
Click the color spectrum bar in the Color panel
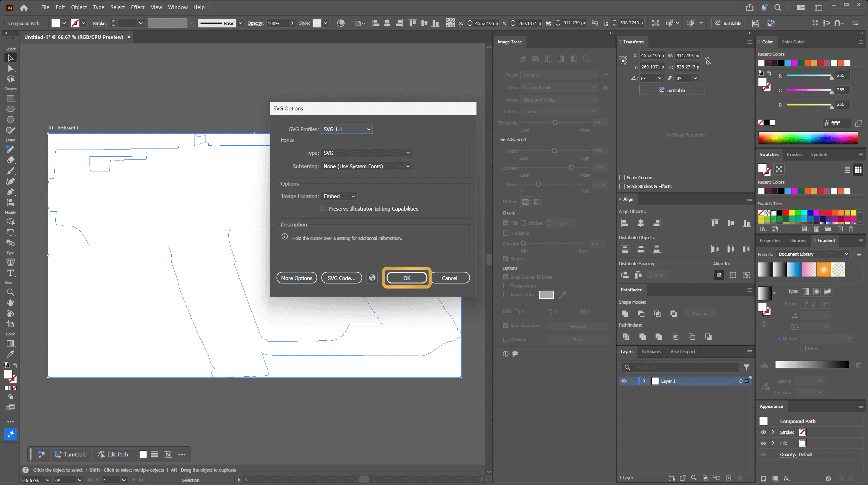click(808, 138)
